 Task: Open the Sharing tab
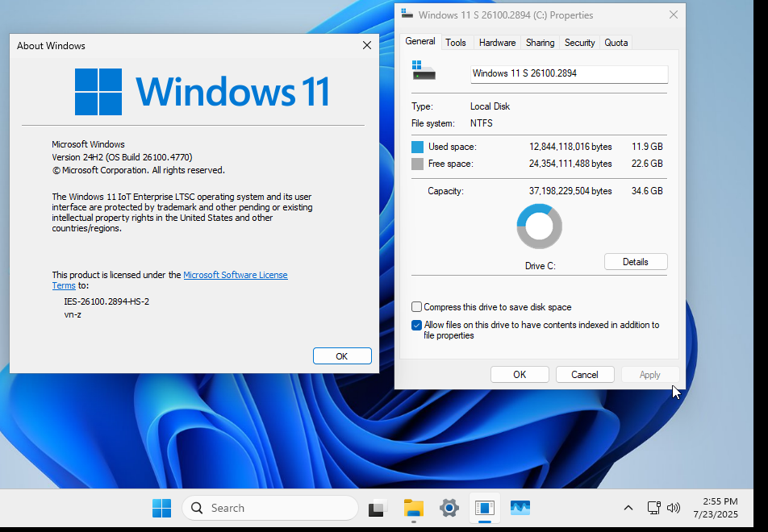coord(541,43)
